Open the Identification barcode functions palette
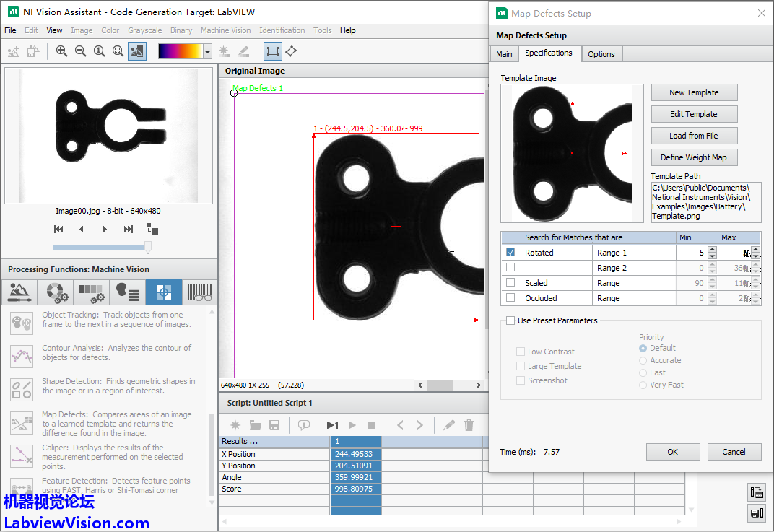 point(200,292)
